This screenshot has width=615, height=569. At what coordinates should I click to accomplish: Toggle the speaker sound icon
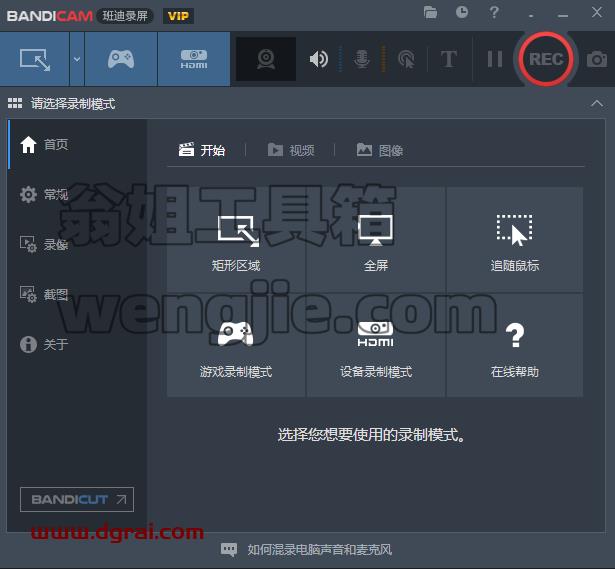pos(318,59)
